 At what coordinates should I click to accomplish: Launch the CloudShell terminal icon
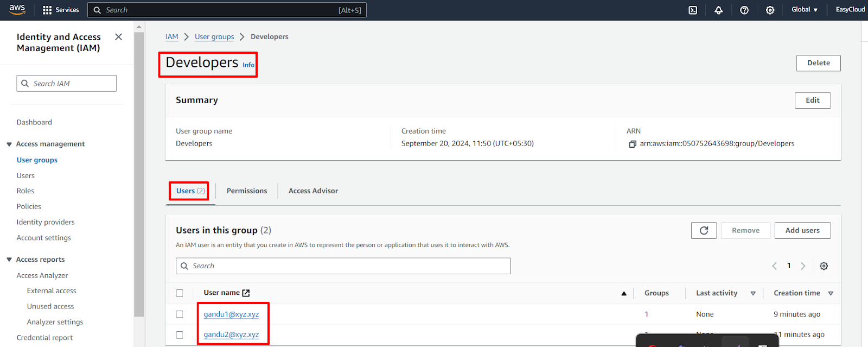tap(693, 10)
